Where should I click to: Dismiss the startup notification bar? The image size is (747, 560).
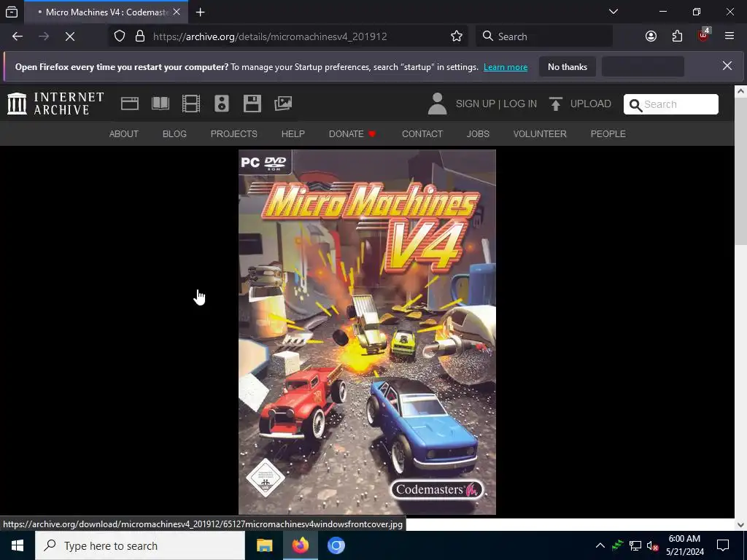pos(727,66)
